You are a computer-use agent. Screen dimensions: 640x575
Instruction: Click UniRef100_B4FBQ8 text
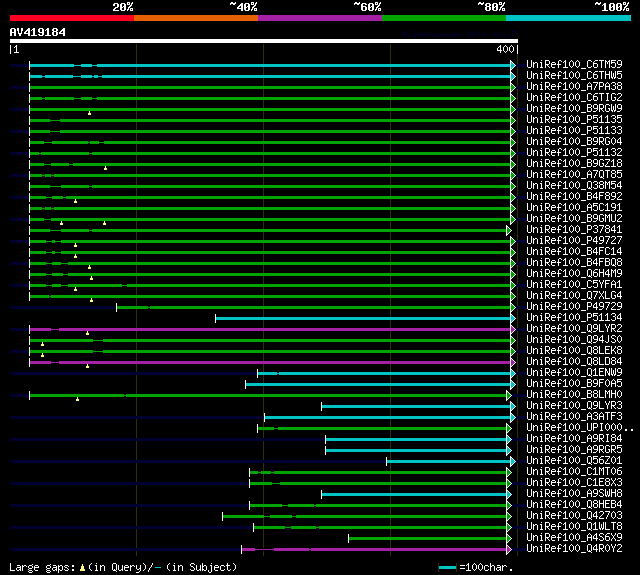point(574,262)
